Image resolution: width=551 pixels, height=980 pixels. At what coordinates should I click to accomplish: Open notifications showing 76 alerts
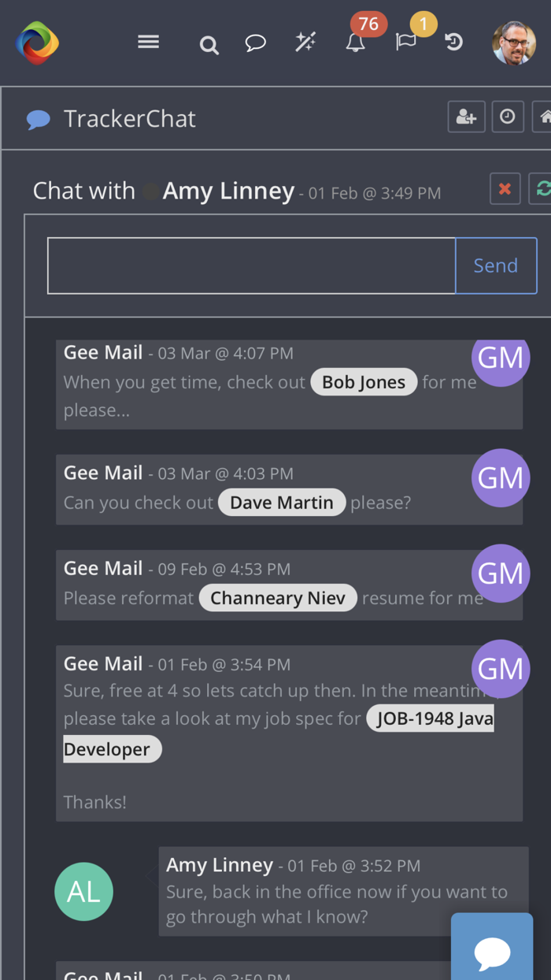tap(355, 45)
